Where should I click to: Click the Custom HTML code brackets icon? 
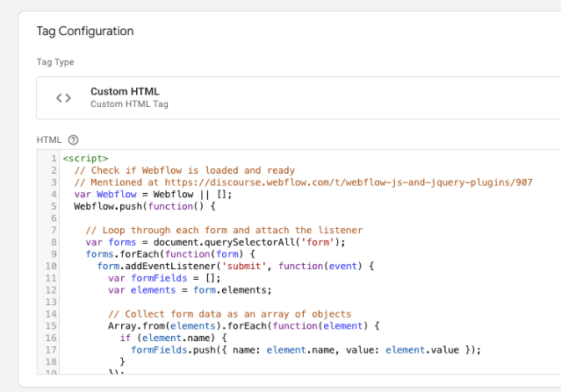pyautogui.click(x=64, y=98)
